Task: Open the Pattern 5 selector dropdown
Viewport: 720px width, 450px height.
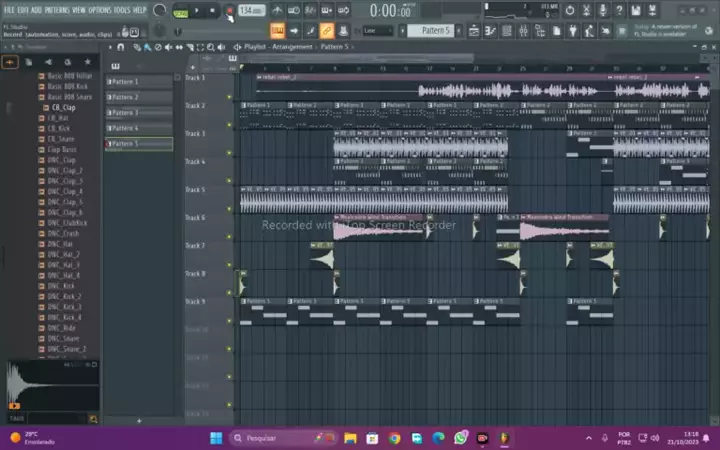Action: coord(436,31)
